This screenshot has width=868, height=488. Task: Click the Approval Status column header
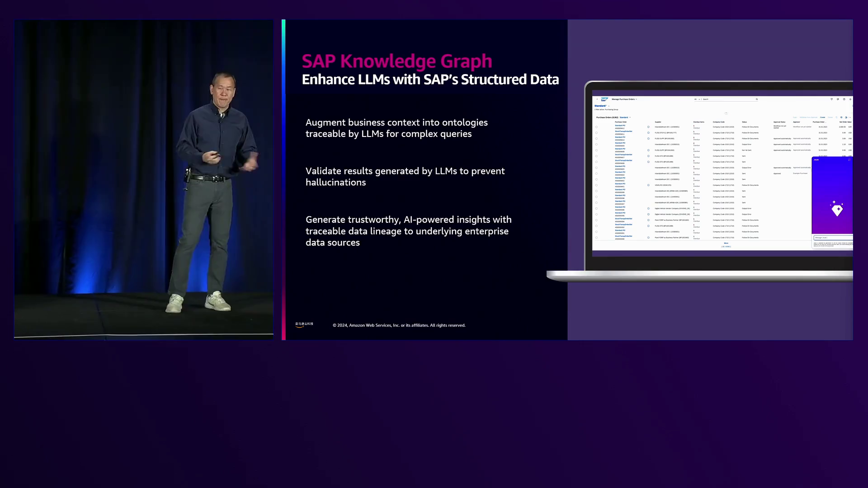(779, 122)
